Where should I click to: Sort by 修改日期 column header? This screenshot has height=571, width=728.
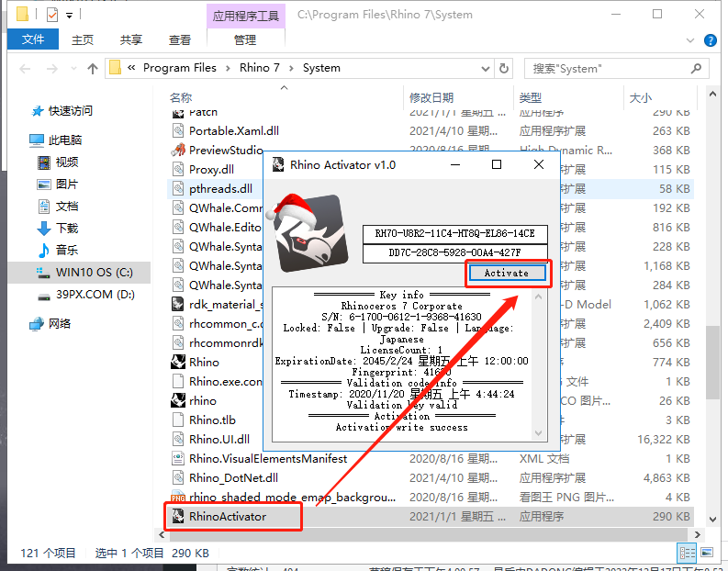431,97
